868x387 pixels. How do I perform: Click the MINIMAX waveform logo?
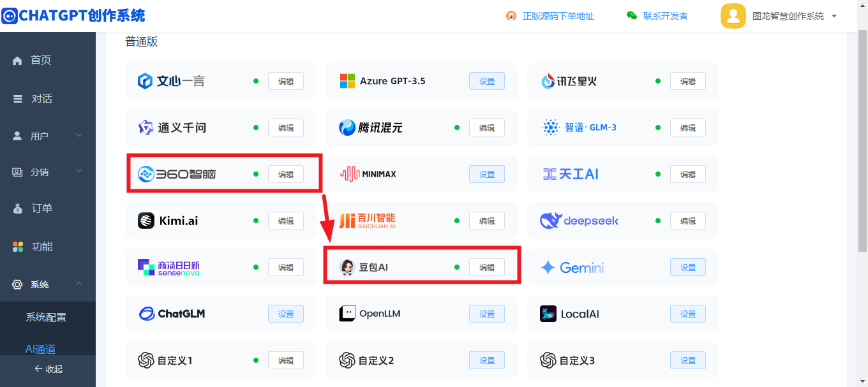(350, 174)
